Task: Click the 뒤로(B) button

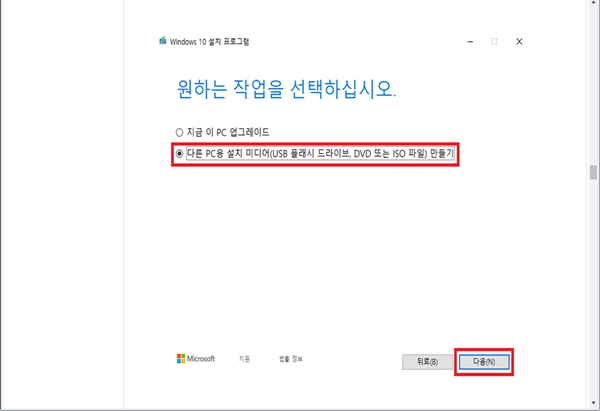Action: (427, 362)
